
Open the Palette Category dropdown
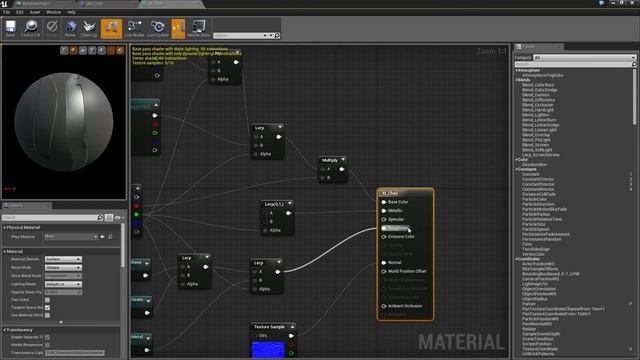click(584, 58)
